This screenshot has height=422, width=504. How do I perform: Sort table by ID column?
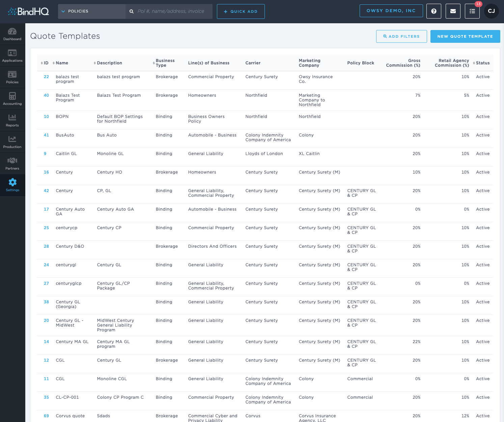point(45,63)
